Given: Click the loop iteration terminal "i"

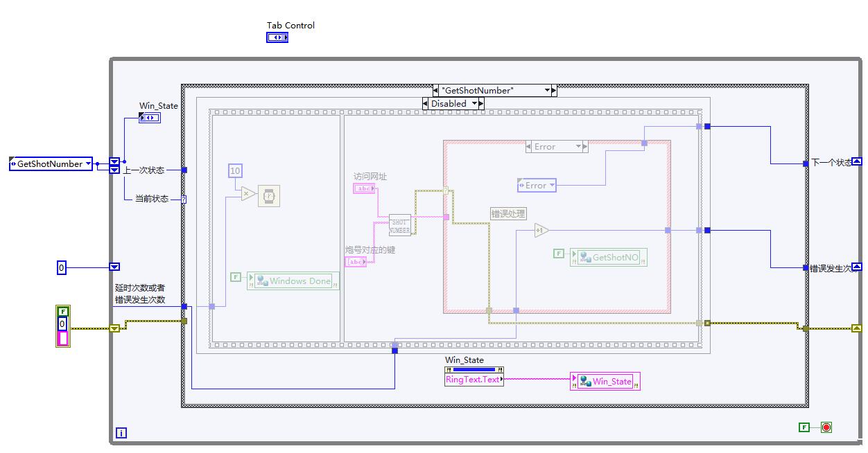Looking at the screenshot, I should [x=121, y=433].
